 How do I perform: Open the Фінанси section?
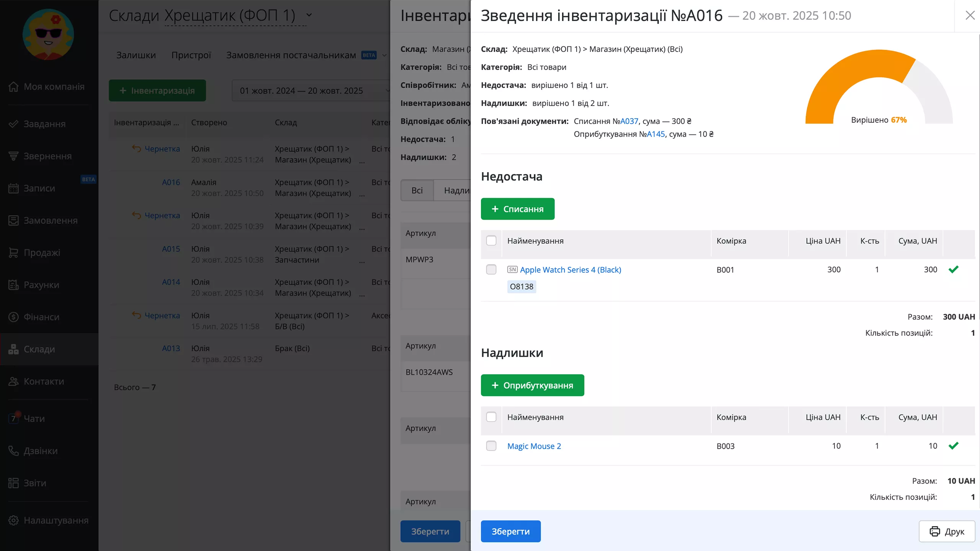(41, 317)
